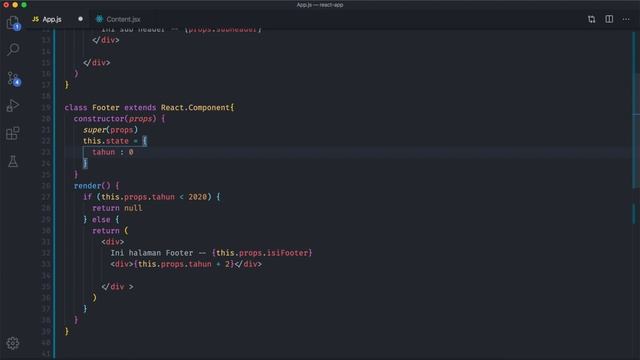The height and width of the screenshot is (360, 640).
Task: Click the unsaved dot on App.js tab
Action: pyautogui.click(x=80, y=19)
